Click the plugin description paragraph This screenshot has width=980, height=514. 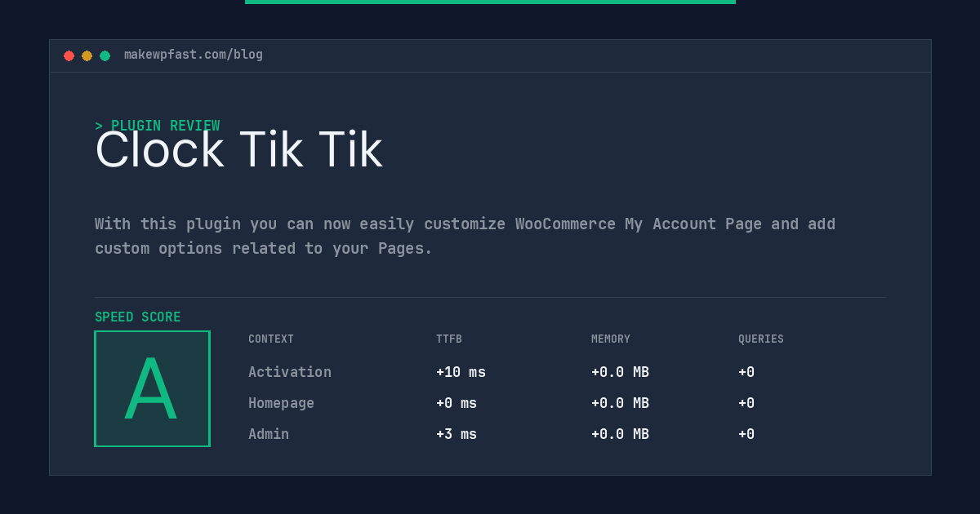[x=465, y=236]
